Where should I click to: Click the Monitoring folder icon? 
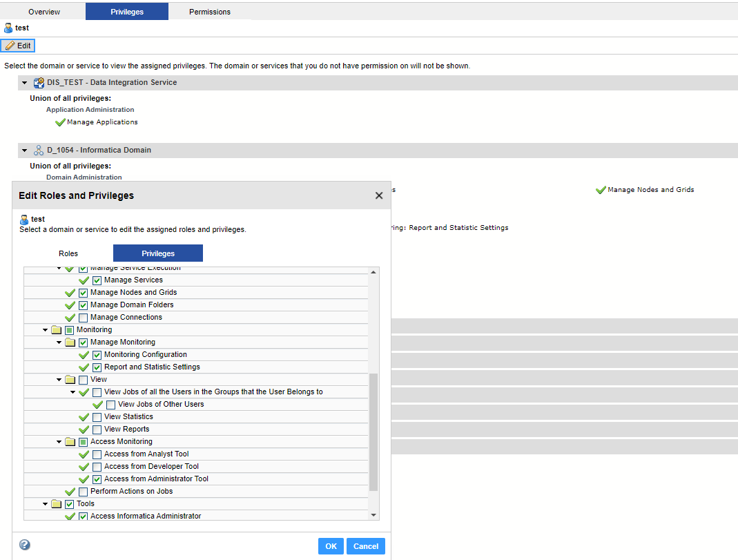point(57,330)
